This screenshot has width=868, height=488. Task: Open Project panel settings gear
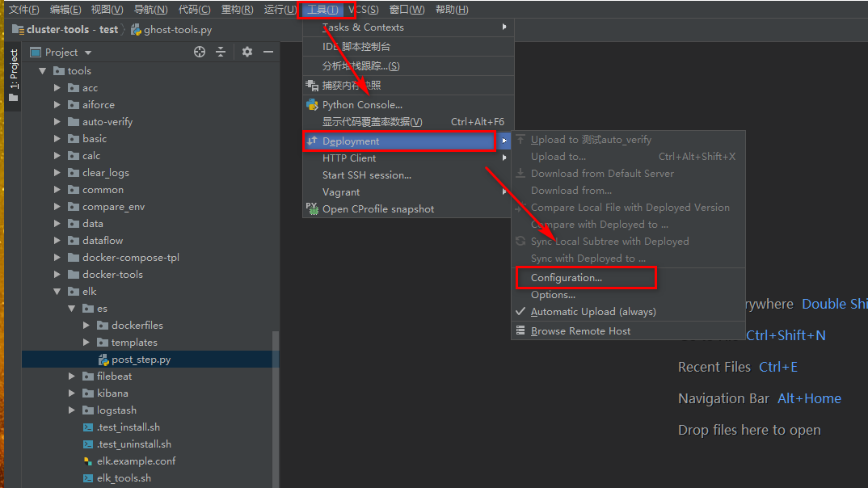[x=246, y=52]
